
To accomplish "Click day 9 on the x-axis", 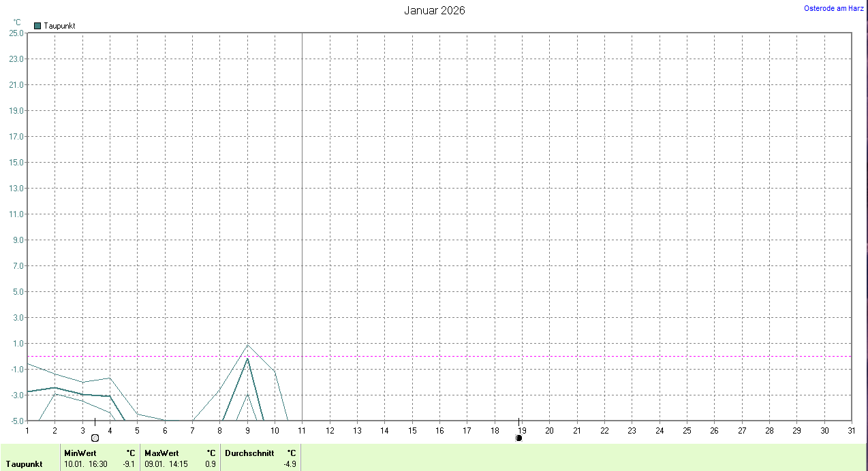I will 247,430.
